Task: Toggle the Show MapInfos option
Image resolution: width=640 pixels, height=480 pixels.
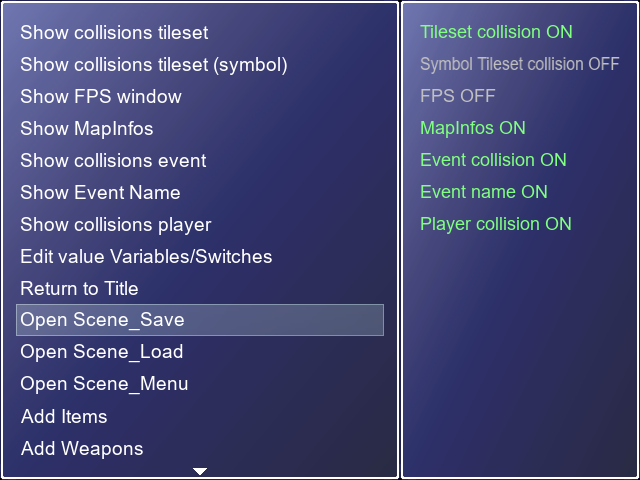Action: [87, 129]
